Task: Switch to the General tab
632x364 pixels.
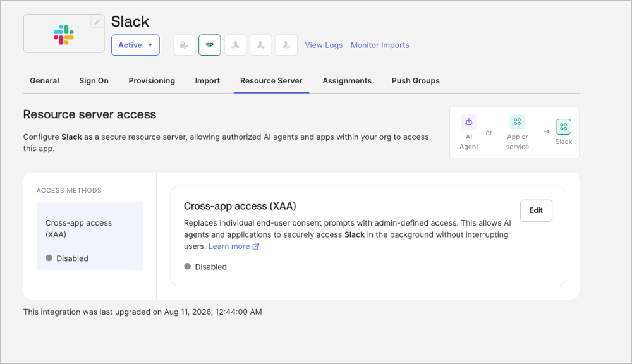Action: (44, 81)
